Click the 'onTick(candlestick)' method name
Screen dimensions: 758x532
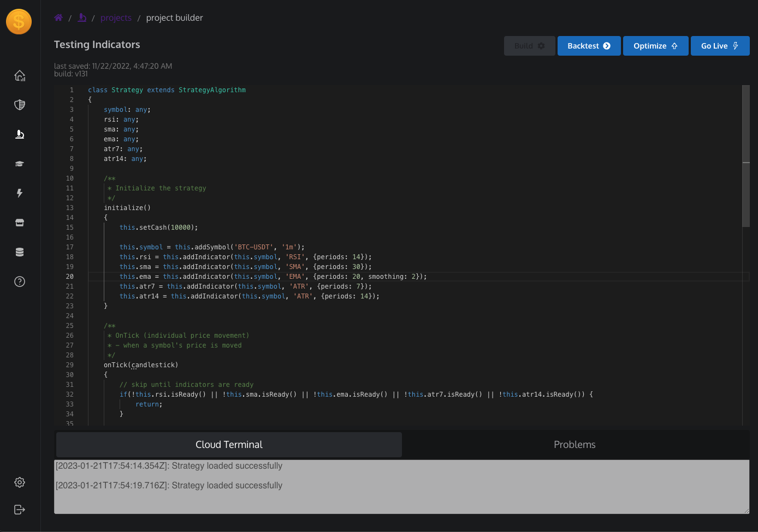click(x=141, y=365)
